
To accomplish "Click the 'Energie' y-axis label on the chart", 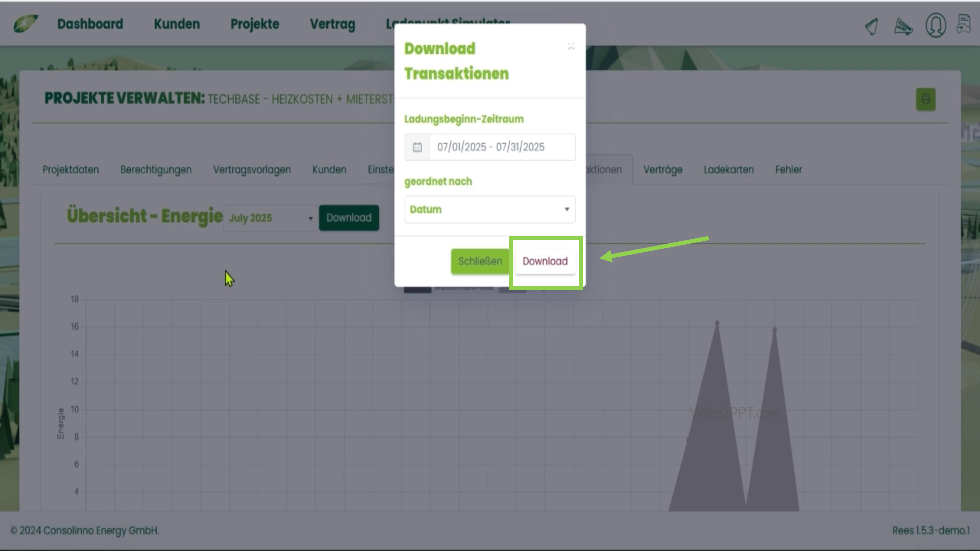I will click(x=61, y=424).
